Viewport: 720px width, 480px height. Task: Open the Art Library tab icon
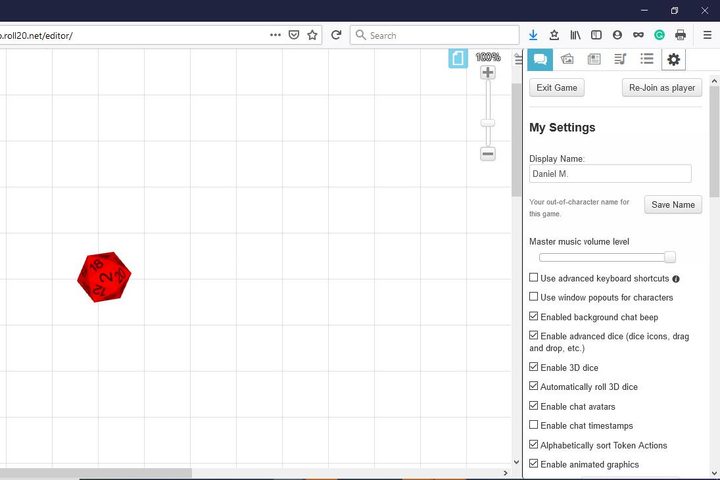[567, 59]
